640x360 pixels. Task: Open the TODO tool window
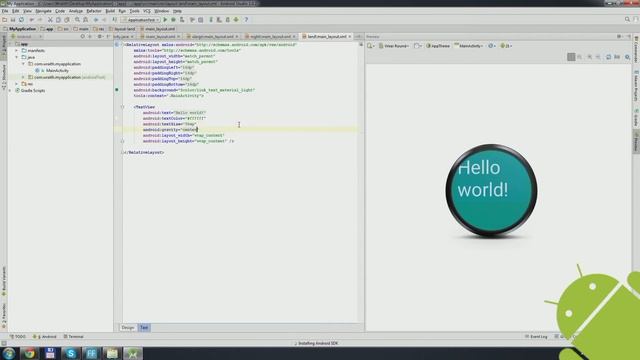(18, 337)
